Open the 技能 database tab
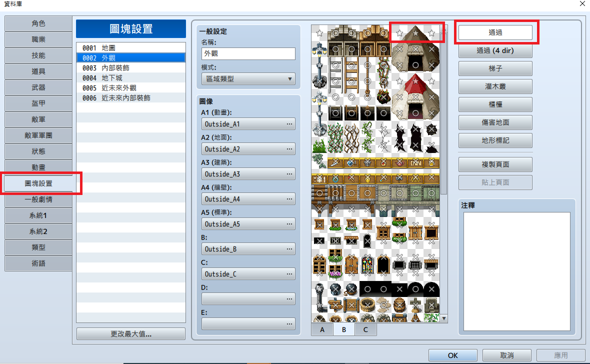The height and width of the screenshot is (364, 590). pyautogui.click(x=38, y=55)
